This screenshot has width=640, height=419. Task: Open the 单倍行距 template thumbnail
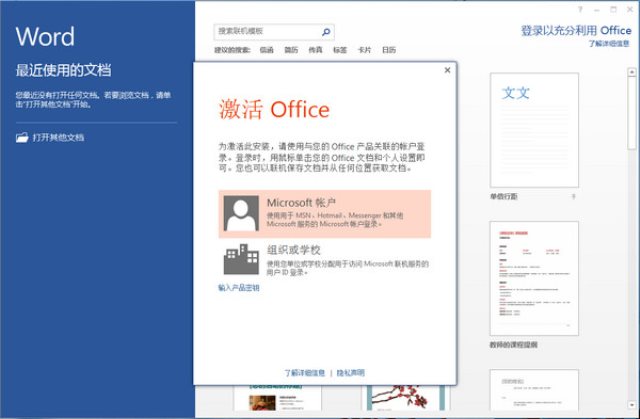[534, 130]
